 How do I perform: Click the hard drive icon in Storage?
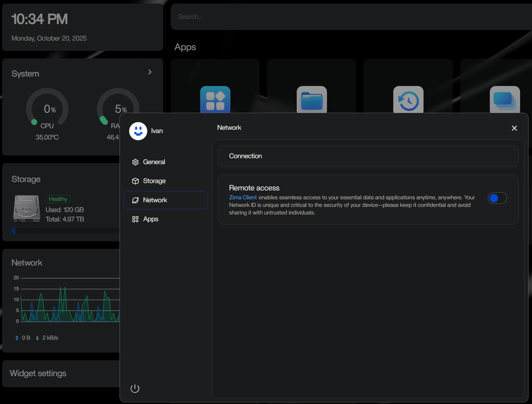27,209
